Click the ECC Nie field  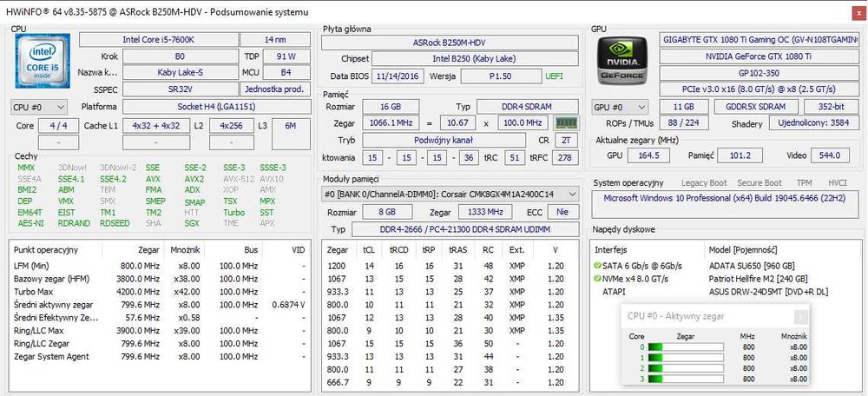point(563,212)
